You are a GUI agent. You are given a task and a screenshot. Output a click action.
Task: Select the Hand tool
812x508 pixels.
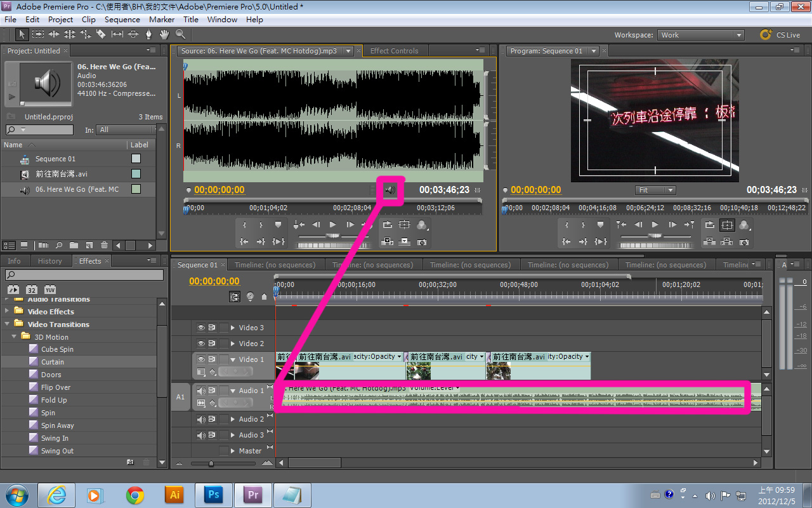click(x=164, y=34)
